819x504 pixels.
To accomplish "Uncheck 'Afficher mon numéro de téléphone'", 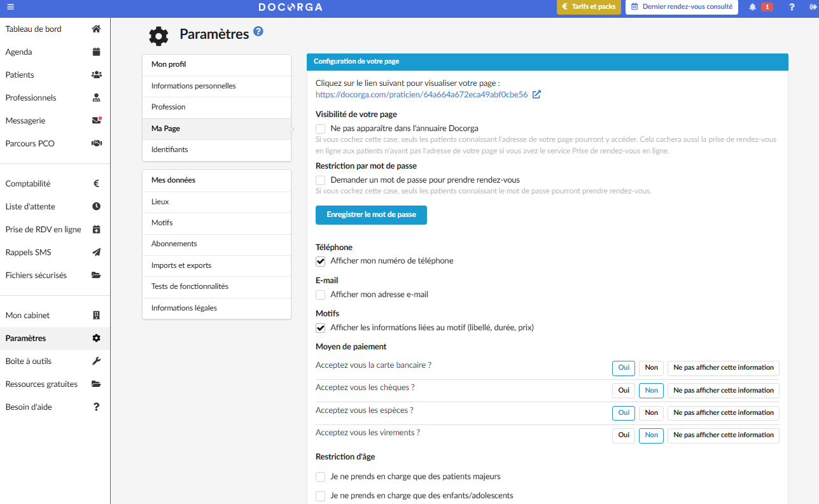I will pos(321,262).
